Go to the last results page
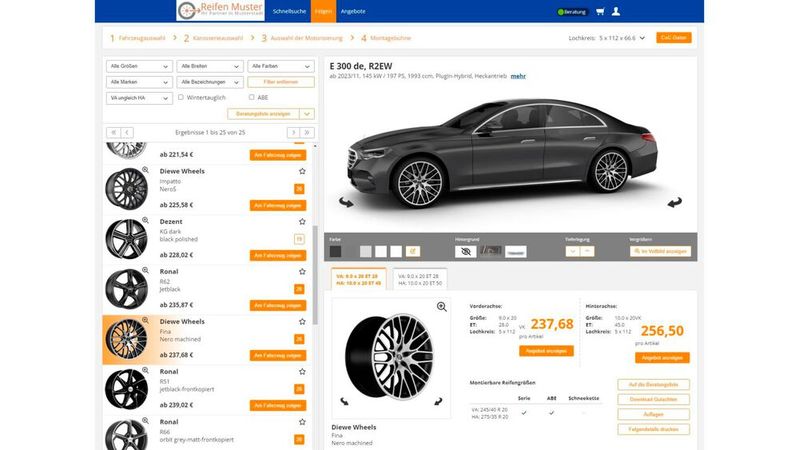 307,133
